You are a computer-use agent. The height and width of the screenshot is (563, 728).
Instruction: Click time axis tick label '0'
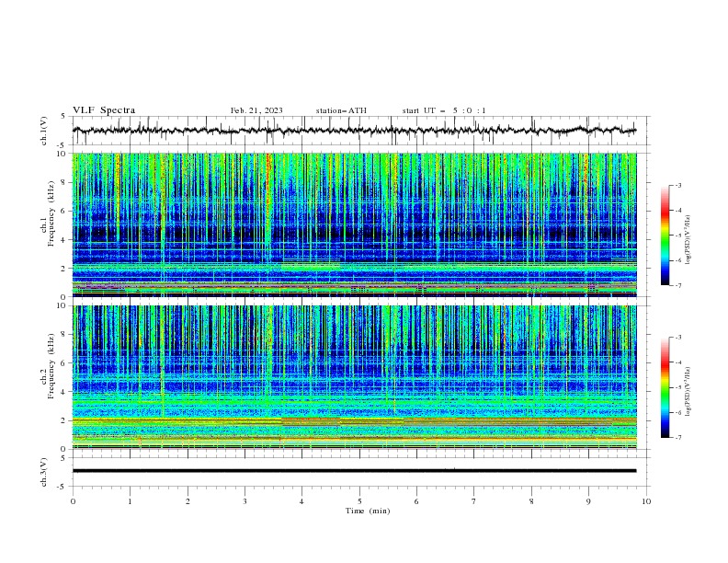(73, 501)
